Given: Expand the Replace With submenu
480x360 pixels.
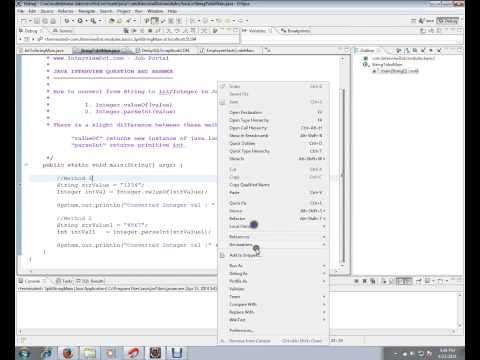Looking at the screenshot, I should [273, 312].
